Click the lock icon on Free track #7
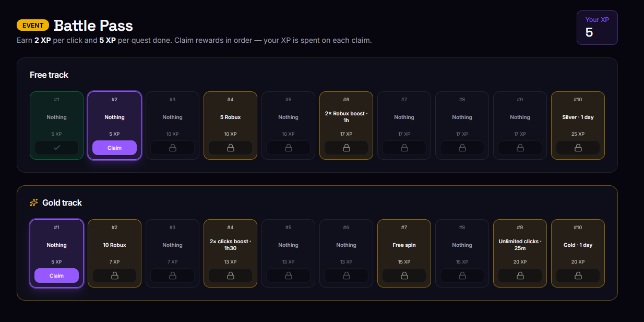 (x=404, y=148)
